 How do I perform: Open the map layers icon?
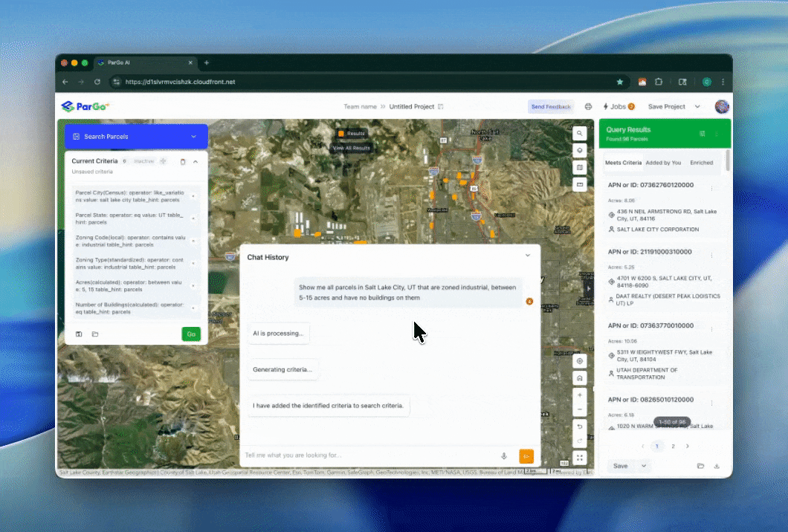(x=580, y=150)
